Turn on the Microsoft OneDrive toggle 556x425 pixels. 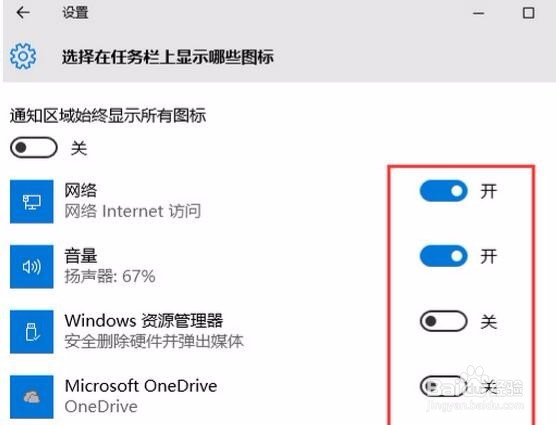pos(443,386)
